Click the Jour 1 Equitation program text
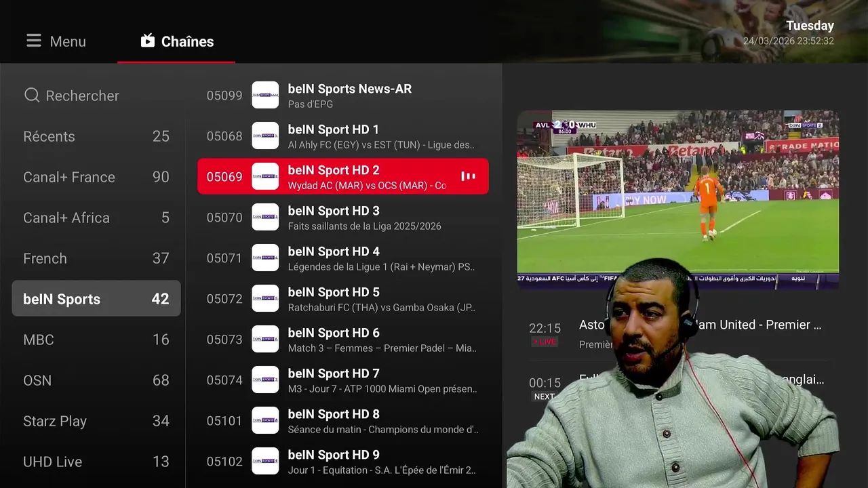 382,470
